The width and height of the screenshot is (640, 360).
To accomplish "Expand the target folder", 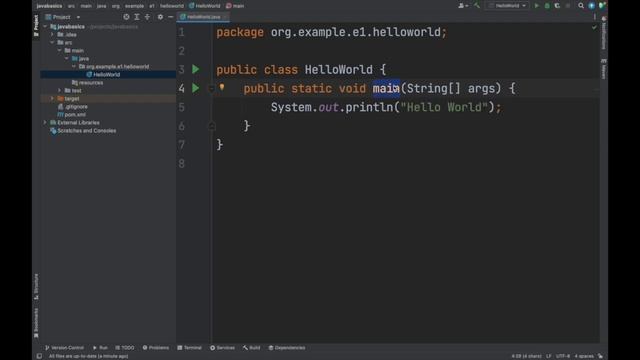I will [52, 98].
